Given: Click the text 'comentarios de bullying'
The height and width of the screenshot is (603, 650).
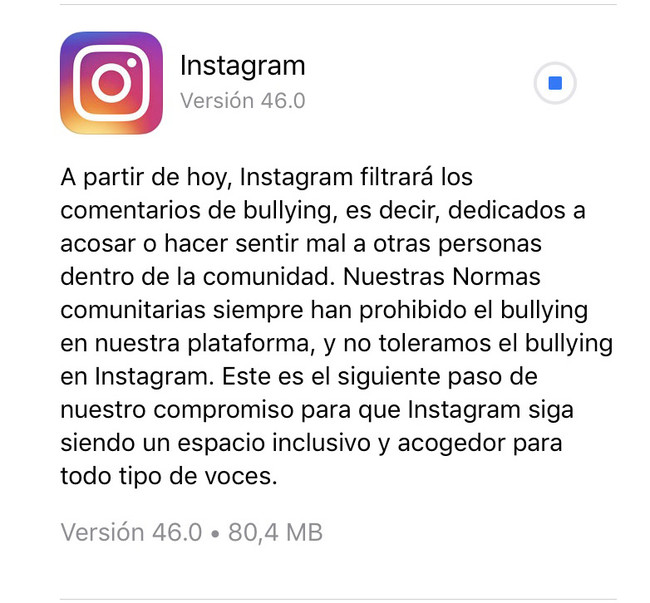Looking at the screenshot, I should tap(196, 211).
